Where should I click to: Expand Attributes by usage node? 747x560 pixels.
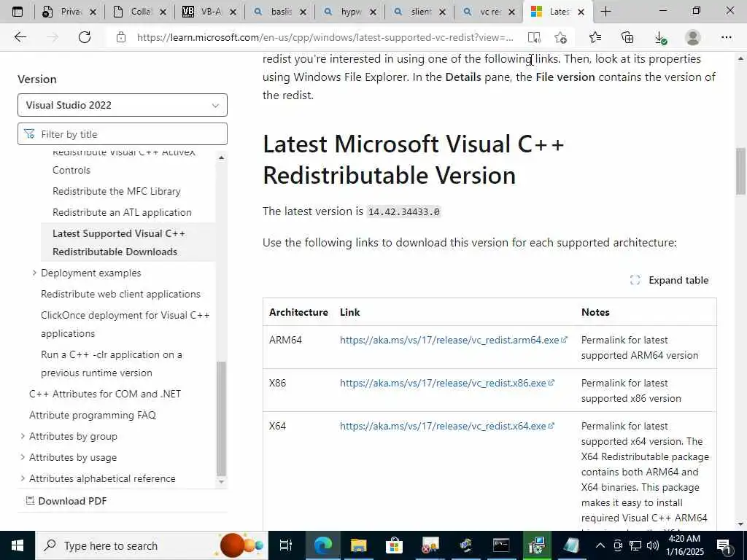click(x=23, y=457)
